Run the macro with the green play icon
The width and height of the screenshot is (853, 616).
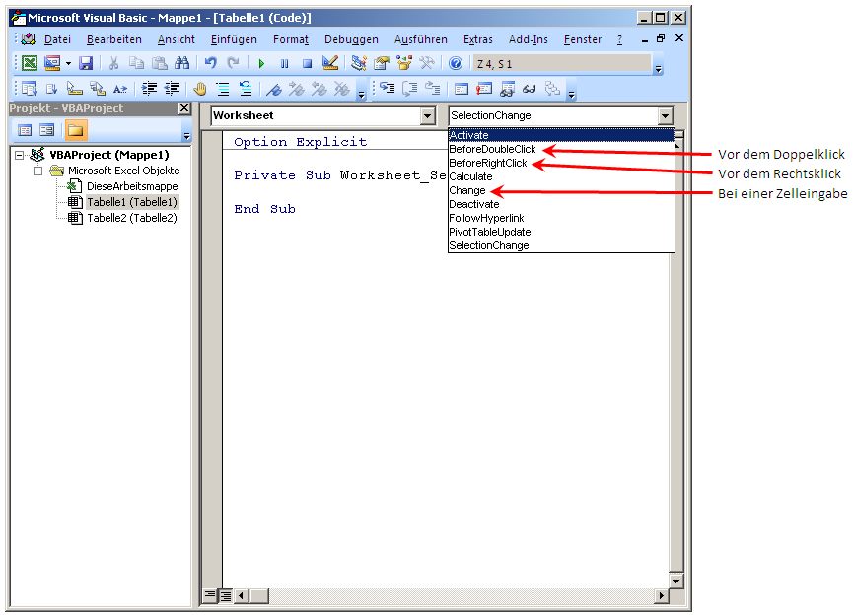pos(261,64)
